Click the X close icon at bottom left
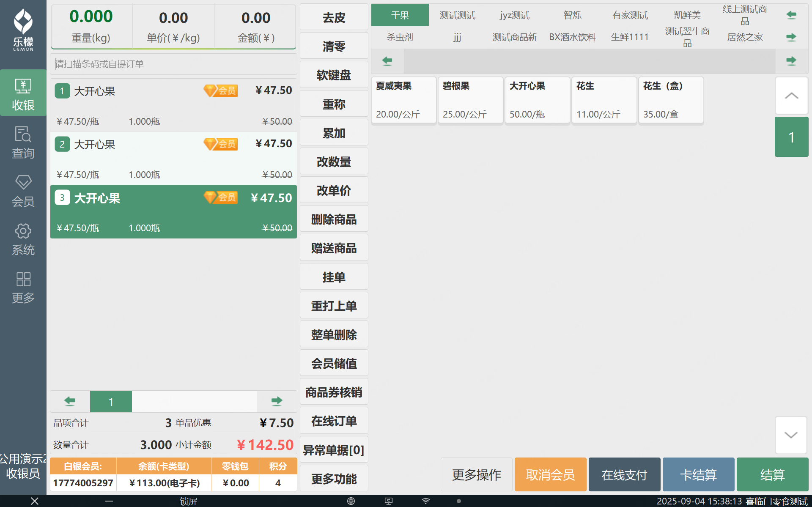Screen dimensions: 812x507 [x=35, y=501]
